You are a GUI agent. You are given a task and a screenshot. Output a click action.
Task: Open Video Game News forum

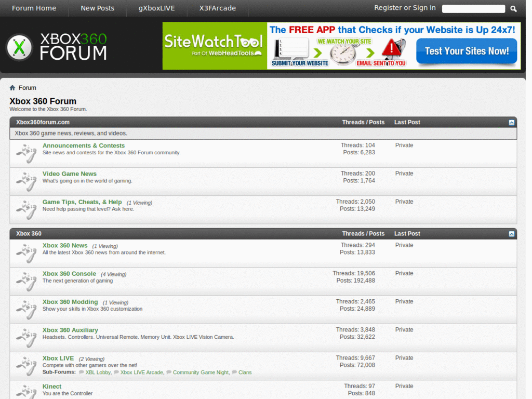pos(70,174)
